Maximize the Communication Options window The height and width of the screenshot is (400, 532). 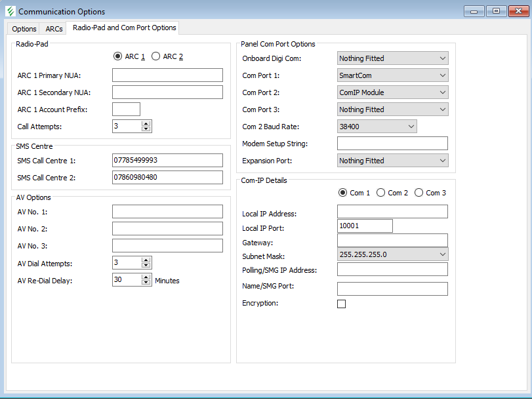(x=495, y=11)
